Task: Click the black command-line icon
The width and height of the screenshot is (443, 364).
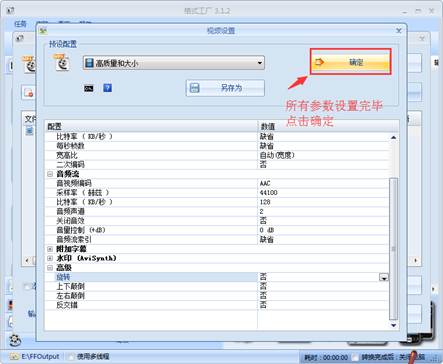Action: [x=89, y=88]
